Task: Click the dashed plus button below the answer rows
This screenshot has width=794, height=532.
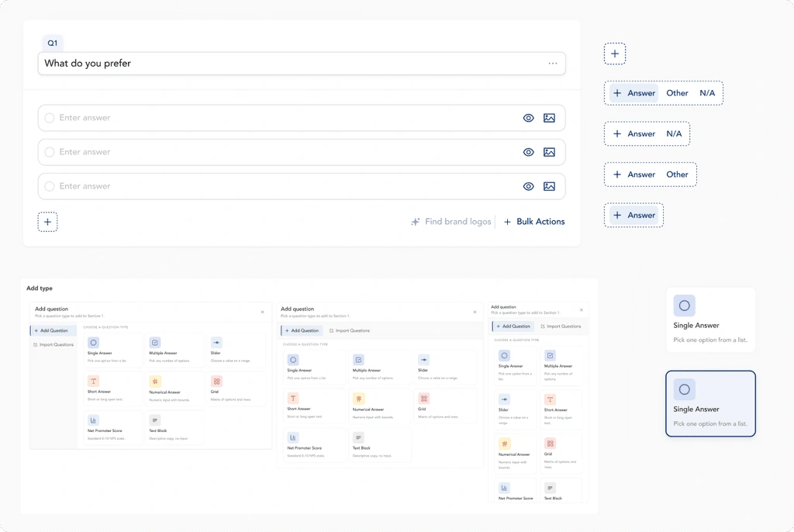Action: tap(47, 222)
